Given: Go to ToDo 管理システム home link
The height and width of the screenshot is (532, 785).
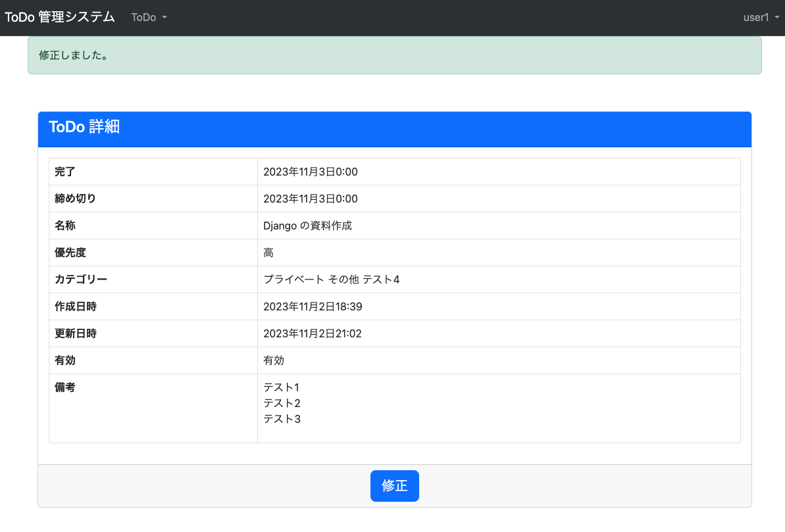Looking at the screenshot, I should tap(60, 17).
